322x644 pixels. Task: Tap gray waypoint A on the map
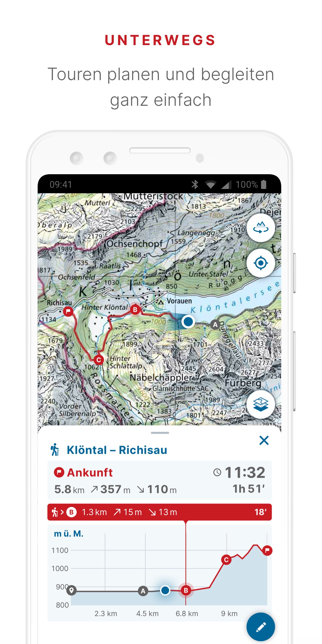(x=215, y=325)
